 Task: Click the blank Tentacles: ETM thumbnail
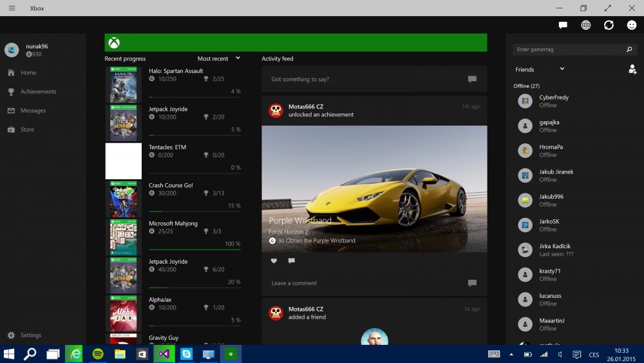(x=123, y=161)
